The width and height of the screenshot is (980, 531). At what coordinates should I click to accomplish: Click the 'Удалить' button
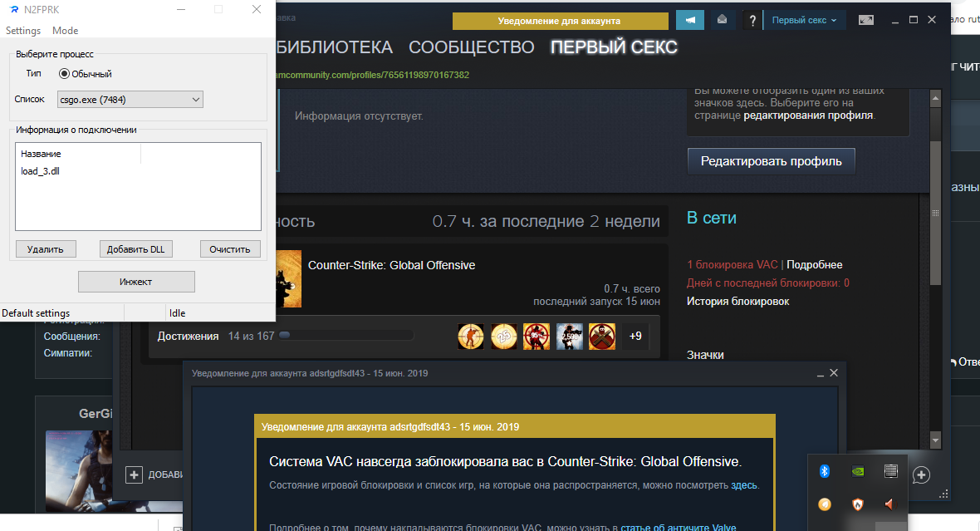46,249
